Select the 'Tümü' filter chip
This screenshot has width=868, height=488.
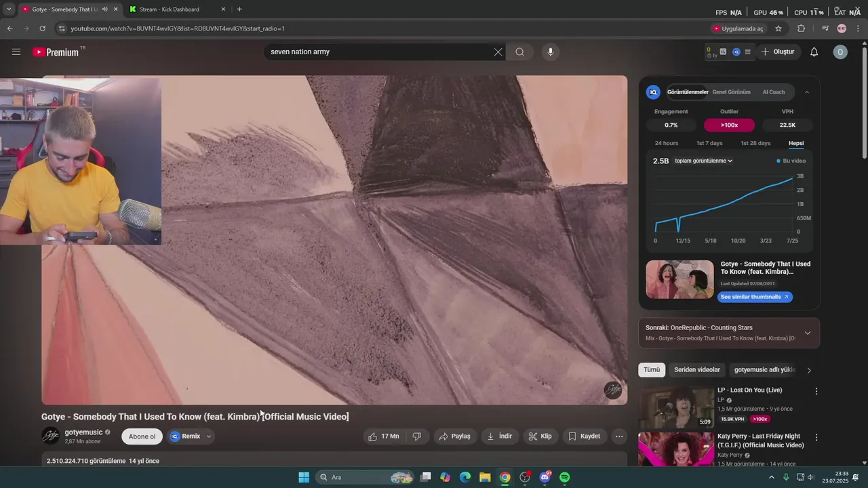pyautogui.click(x=652, y=370)
